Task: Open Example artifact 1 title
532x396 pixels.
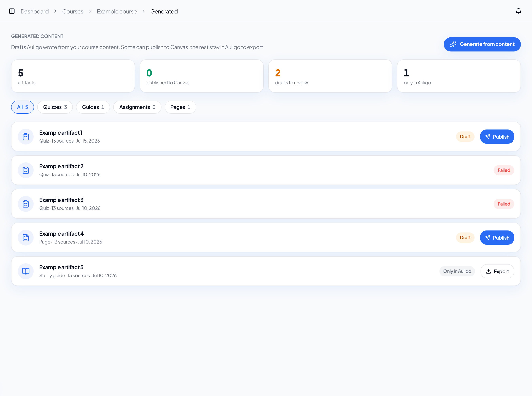Action: pyautogui.click(x=61, y=132)
